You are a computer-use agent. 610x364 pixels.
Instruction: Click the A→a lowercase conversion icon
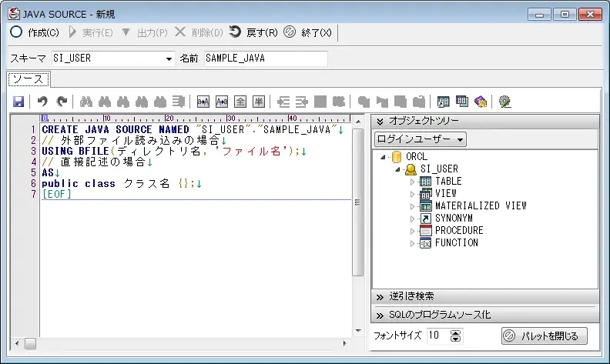coord(222,102)
